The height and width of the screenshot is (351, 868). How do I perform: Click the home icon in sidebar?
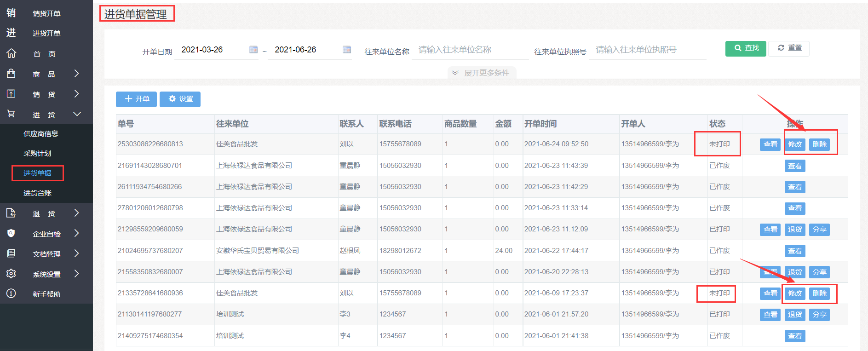(11, 53)
